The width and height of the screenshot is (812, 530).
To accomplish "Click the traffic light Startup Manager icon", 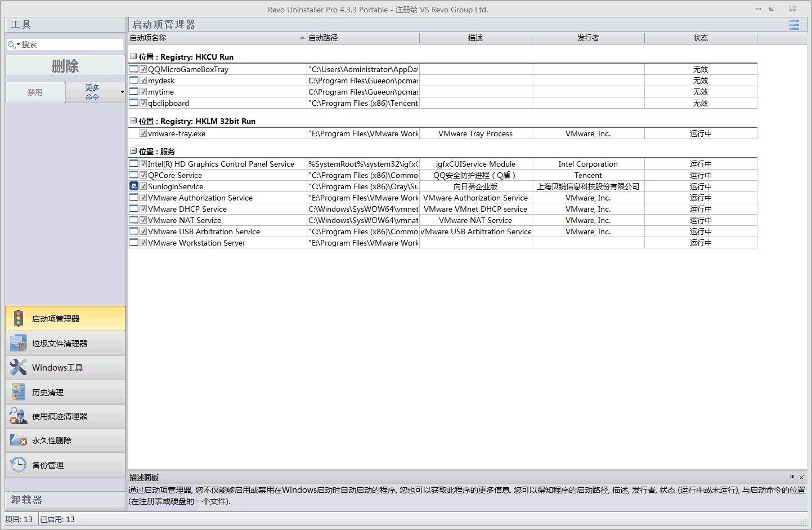I will point(19,318).
